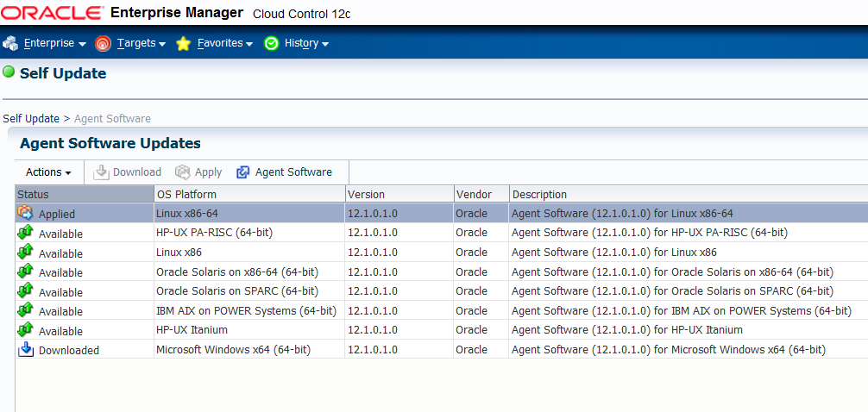Click the Oracle logo

pos(52,13)
